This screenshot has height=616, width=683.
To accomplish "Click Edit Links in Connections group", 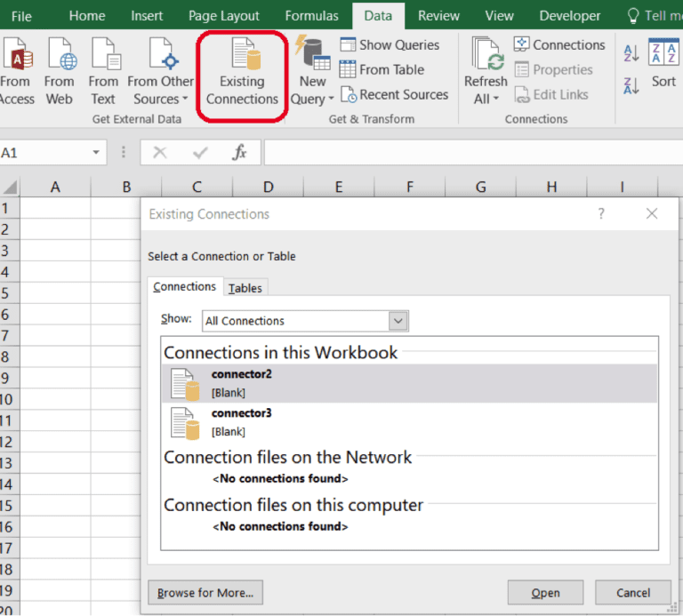I will pyautogui.click(x=551, y=94).
